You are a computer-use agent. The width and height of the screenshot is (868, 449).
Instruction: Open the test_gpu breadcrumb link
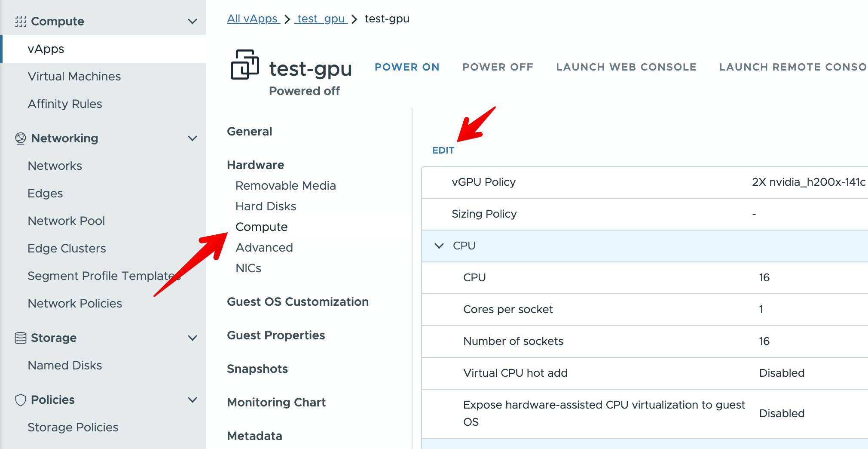pos(321,19)
